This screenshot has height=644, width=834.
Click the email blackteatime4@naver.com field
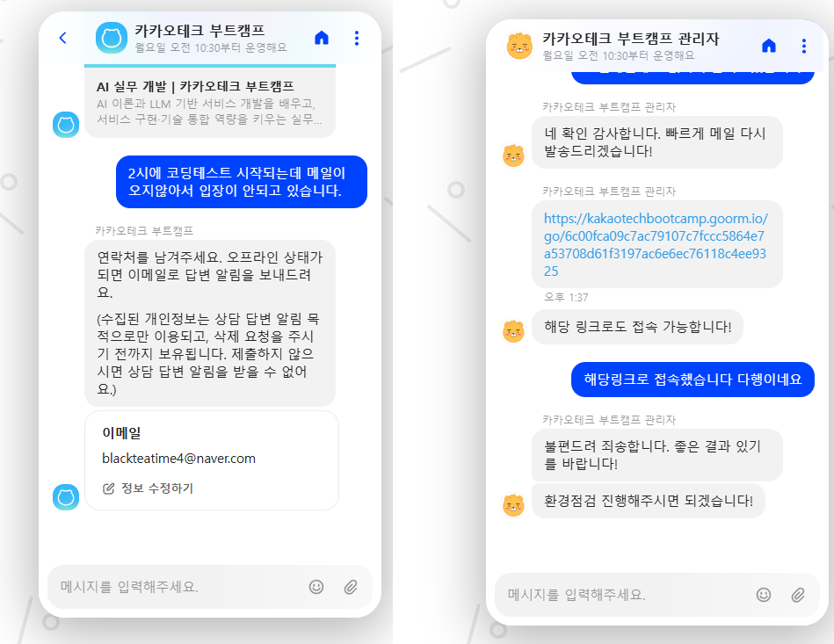[178, 459]
